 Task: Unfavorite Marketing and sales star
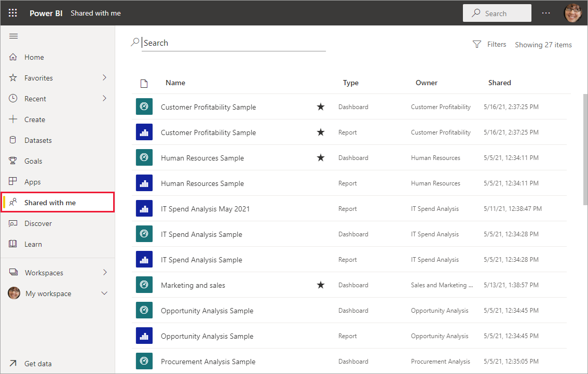321,285
